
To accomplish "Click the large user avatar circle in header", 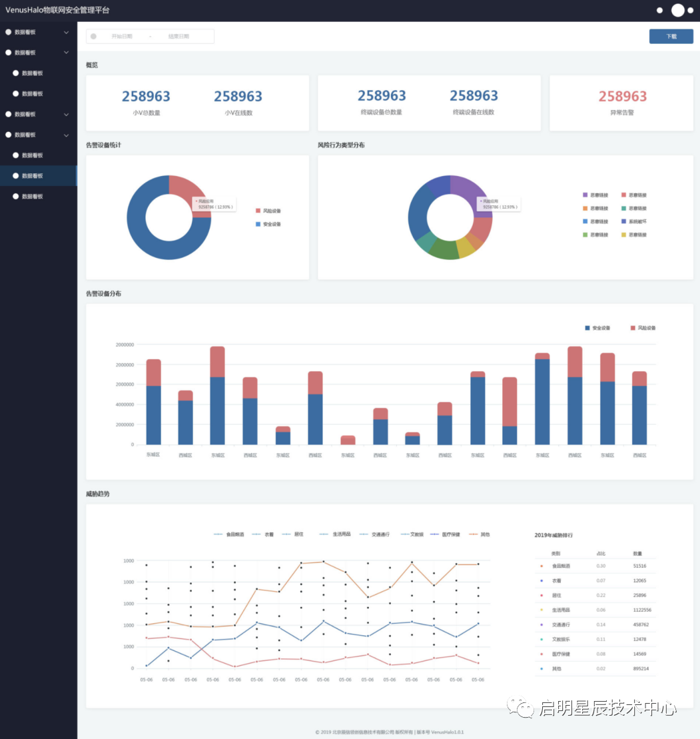I will [x=678, y=10].
